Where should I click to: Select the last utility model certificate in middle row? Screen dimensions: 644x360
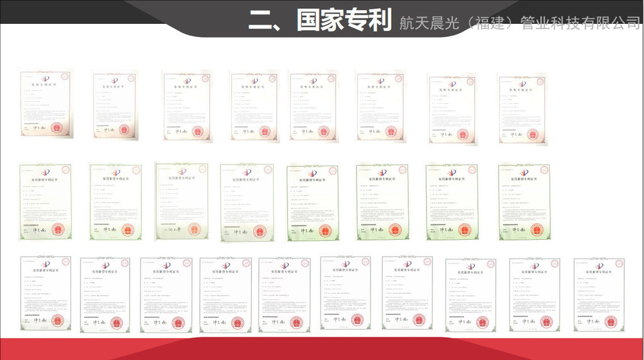tap(524, 203)
